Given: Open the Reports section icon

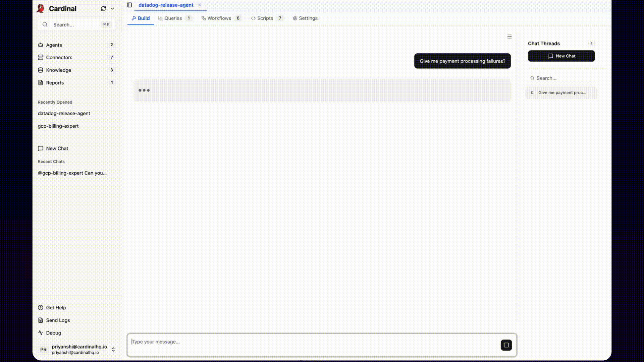Looking at the screenshot, I should click(x=41, y=83).
